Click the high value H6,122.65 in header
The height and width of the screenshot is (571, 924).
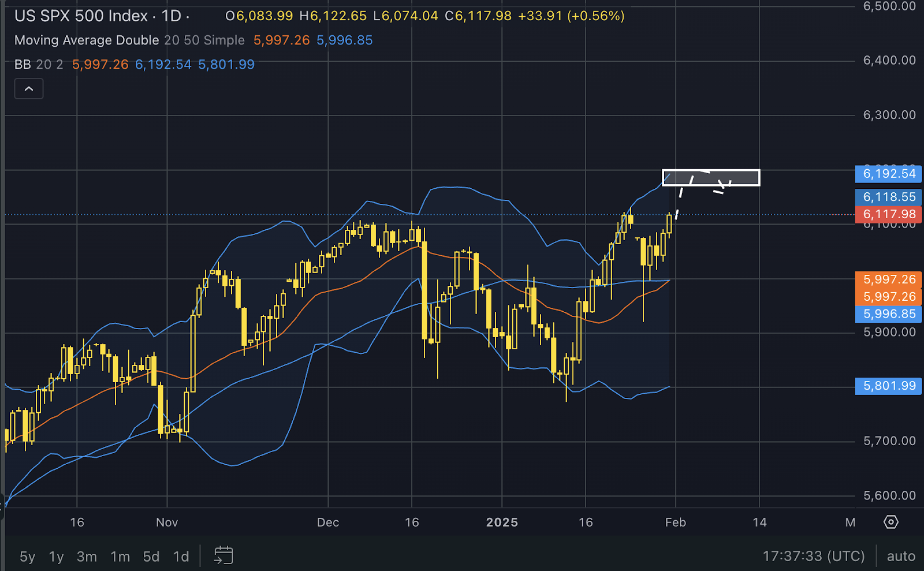tap(333, 16)
